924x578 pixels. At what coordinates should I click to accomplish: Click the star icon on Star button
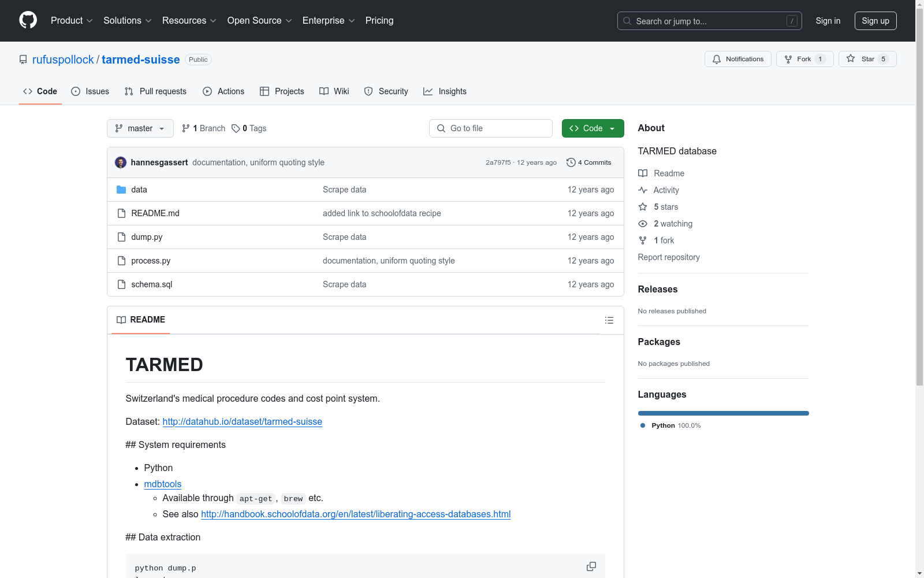(851, 58)
